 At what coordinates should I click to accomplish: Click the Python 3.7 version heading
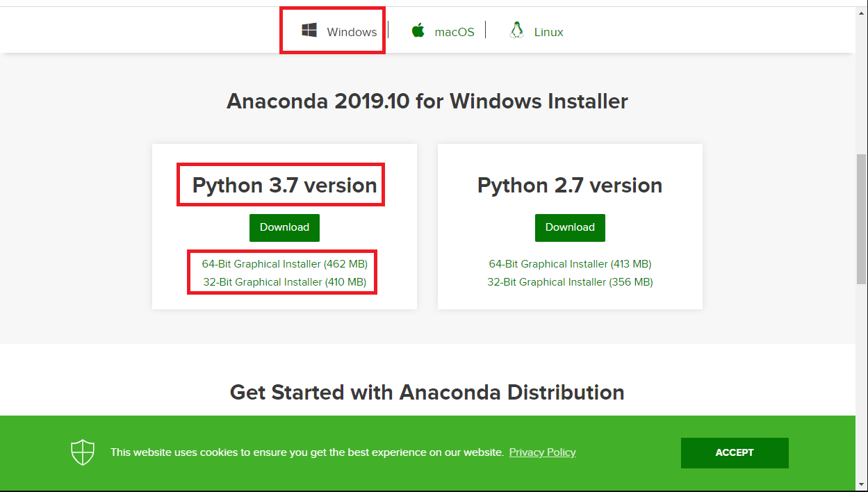pos(284,186)
